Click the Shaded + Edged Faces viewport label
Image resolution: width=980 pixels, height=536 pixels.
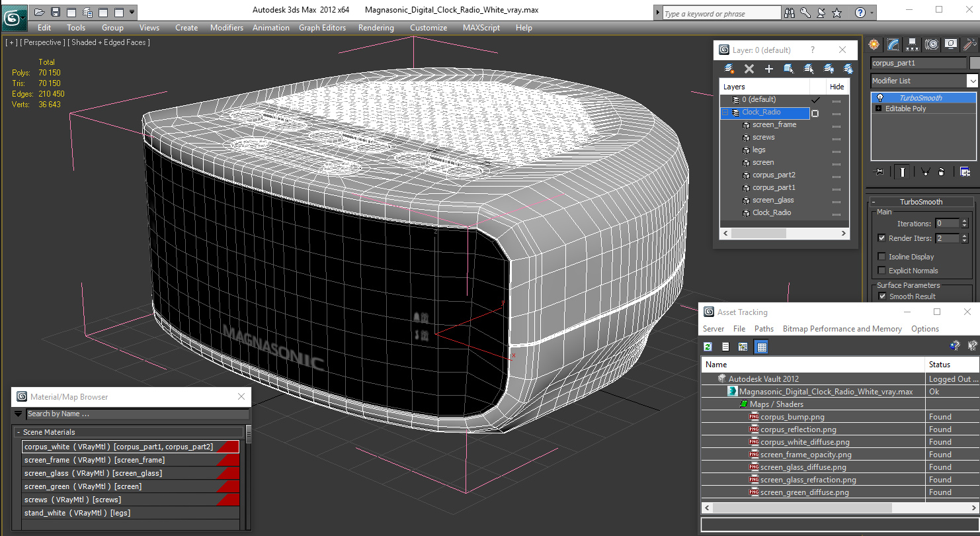click(109, 42)
